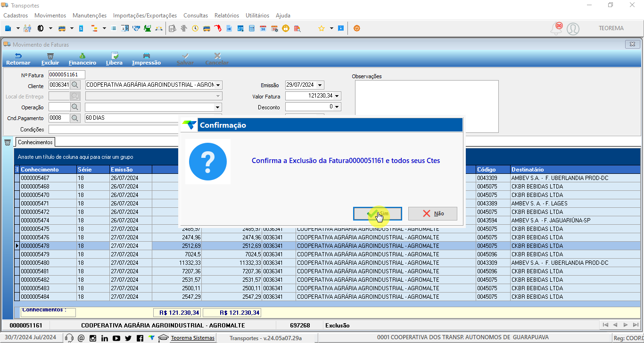Click the Twitter icon in status bar
Image resolution: width=644 pixels, height=343 pixels.
[x=128, y=338]
